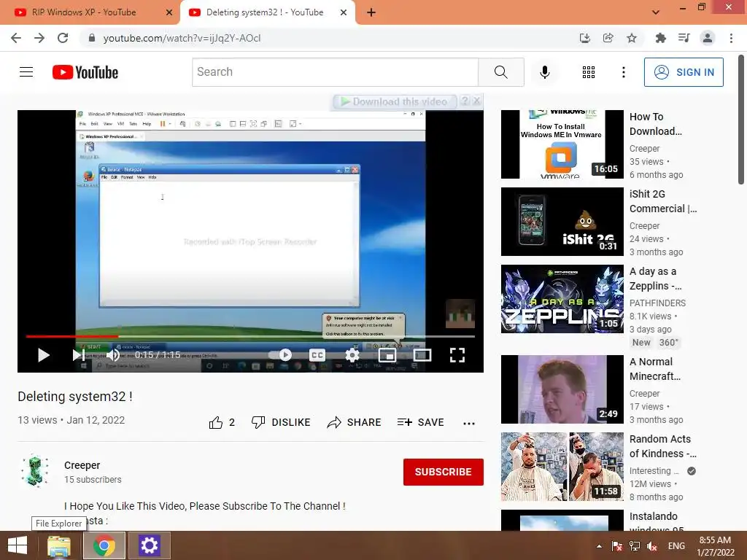
Task: Click the browser forward arrow
Action: [x=39, y=38]
